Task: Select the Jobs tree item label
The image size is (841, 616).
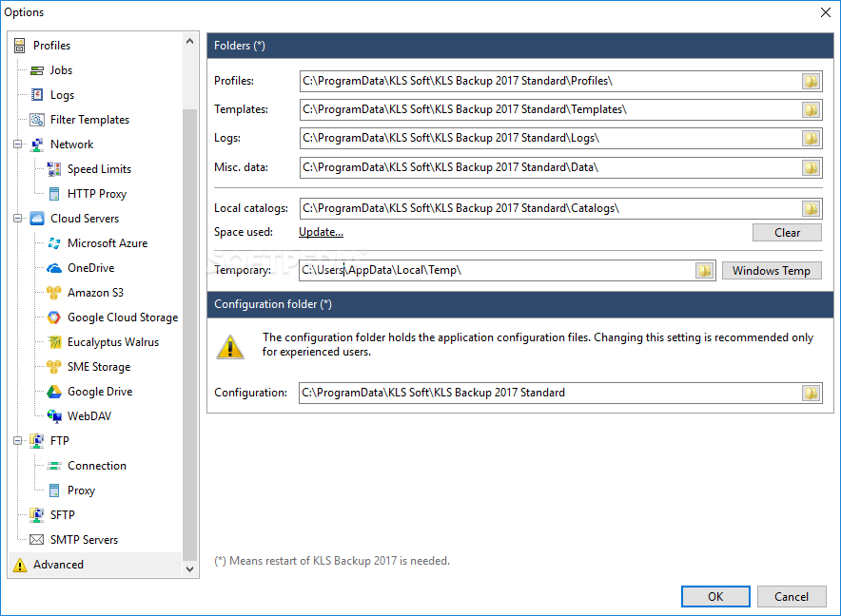Action: coord(61,70)
